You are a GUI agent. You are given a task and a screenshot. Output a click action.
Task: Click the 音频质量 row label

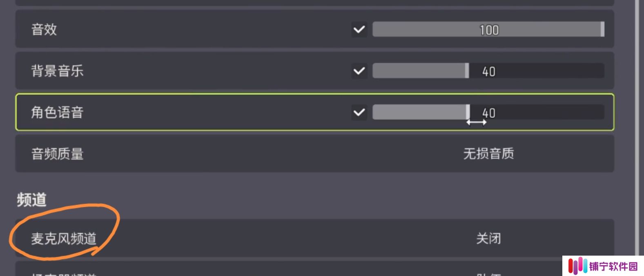click(57, 154)
